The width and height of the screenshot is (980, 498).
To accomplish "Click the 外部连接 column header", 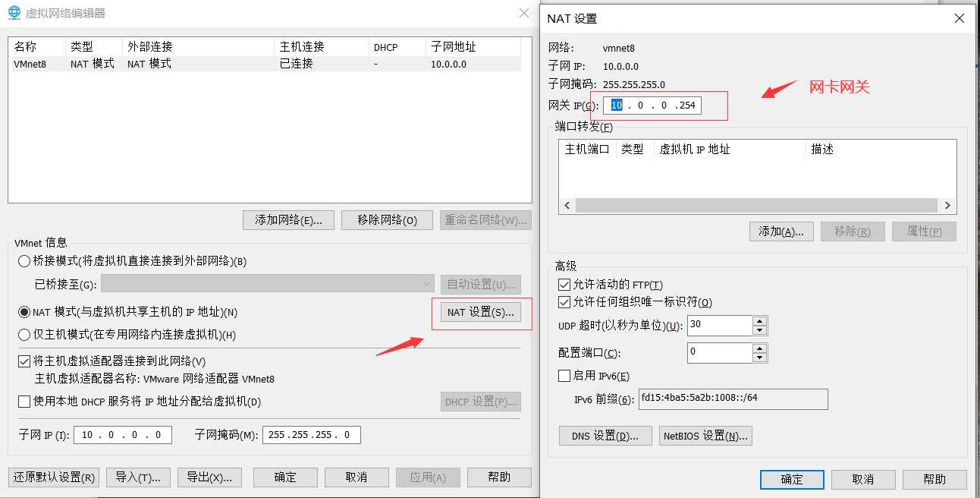I will [x=199, y=47].
